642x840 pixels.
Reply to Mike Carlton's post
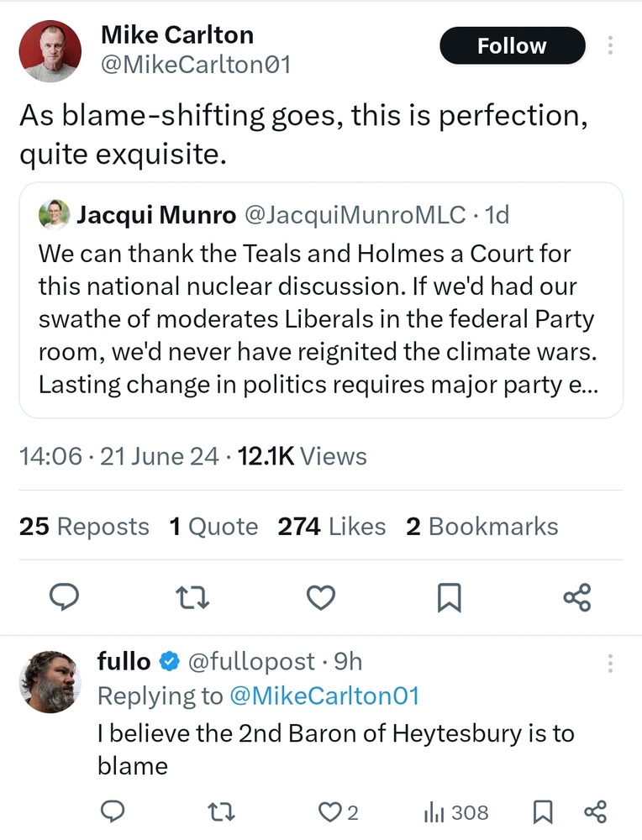click(x=64, y=597)
